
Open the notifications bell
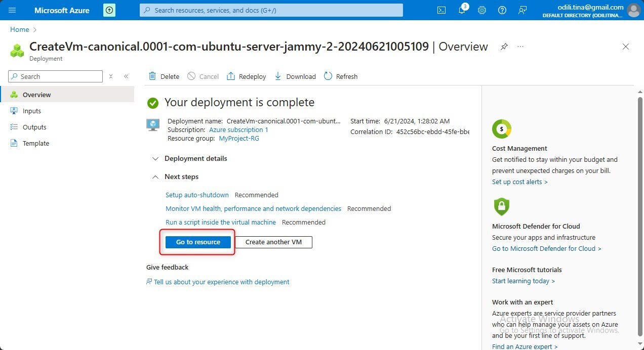pos(462,10)
